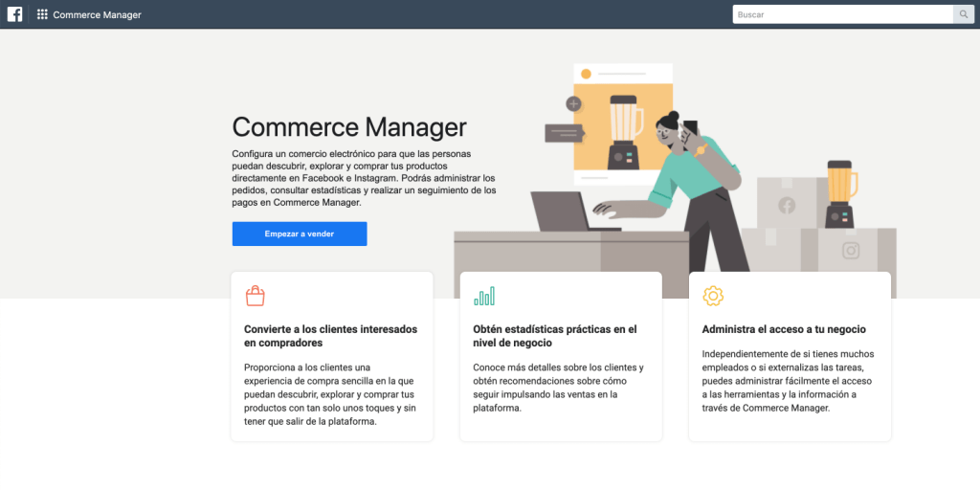Viewport: 980px width, 490px height.
Task: Click the blender product image in post
Action: coord(622,132)
